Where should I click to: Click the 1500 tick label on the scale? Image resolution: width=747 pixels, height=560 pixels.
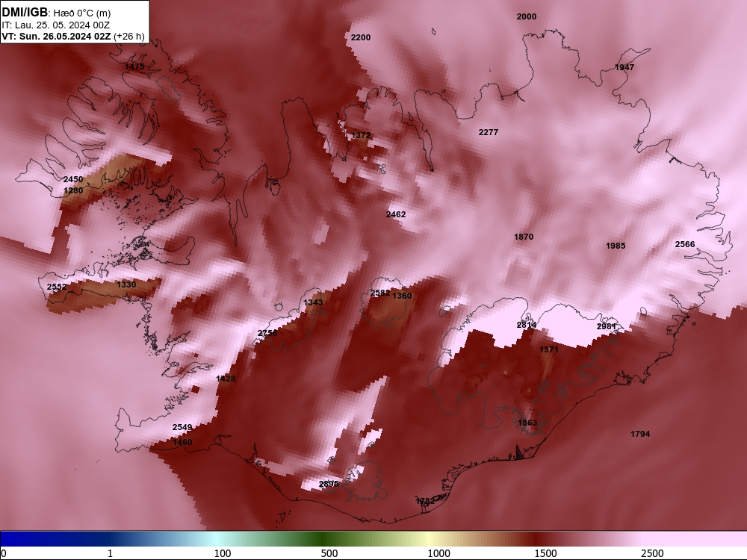click(545, 553)
